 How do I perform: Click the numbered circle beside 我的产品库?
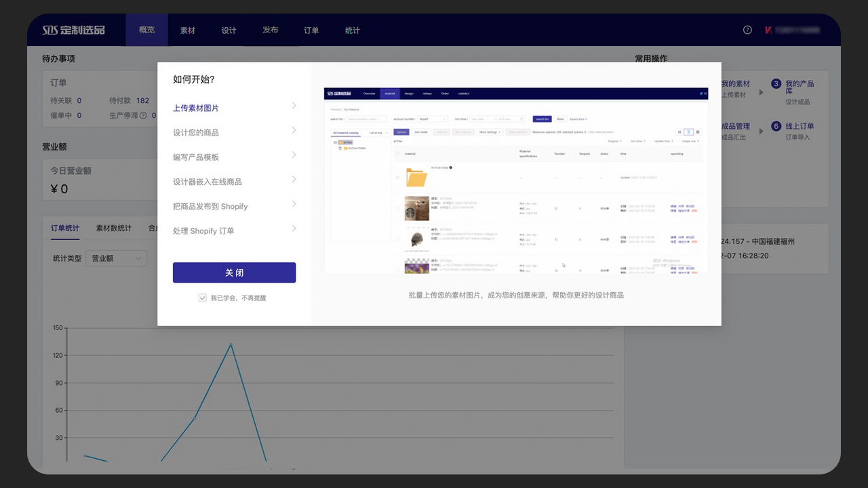tap(776, 84)
